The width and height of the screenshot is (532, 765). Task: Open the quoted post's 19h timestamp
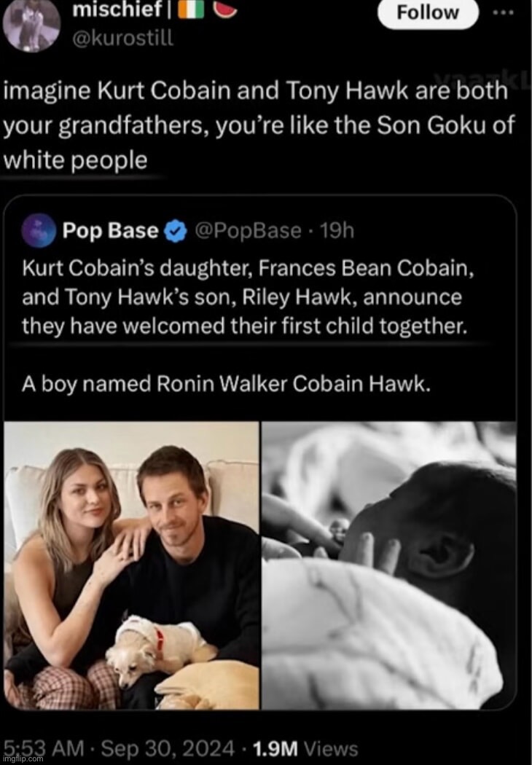[337, 230]
